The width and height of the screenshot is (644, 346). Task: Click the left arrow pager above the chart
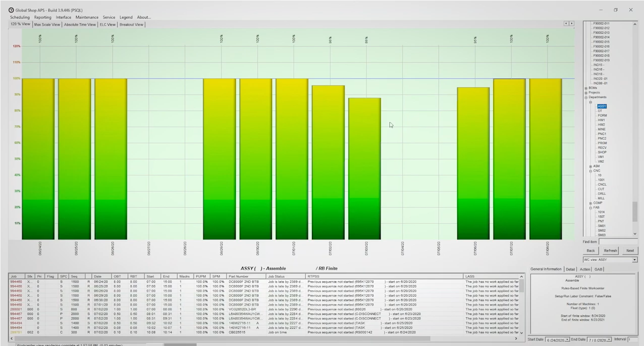click(566, 23)
